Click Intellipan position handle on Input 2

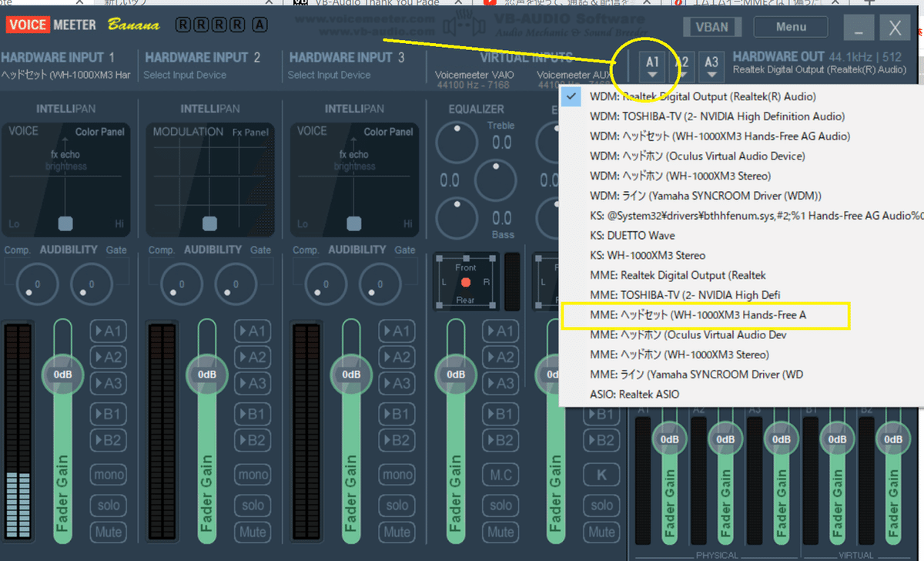pyautogui.click(x=209, y=223)
